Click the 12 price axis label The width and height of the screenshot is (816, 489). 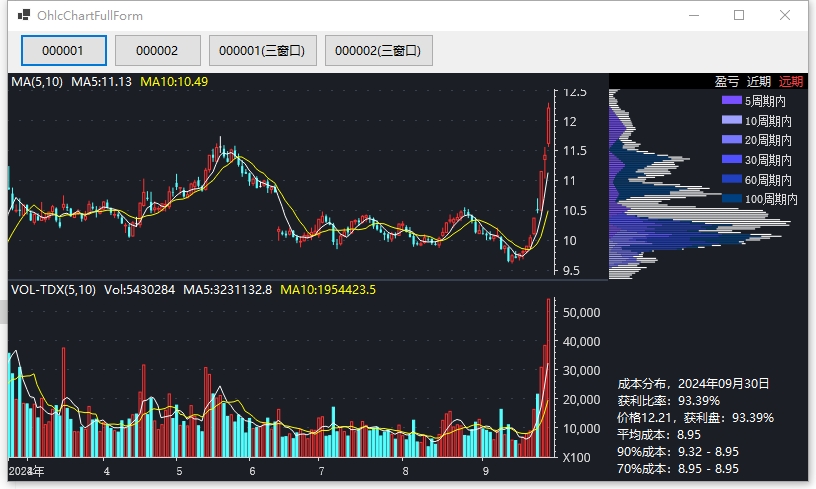click(x=570, y=122)
